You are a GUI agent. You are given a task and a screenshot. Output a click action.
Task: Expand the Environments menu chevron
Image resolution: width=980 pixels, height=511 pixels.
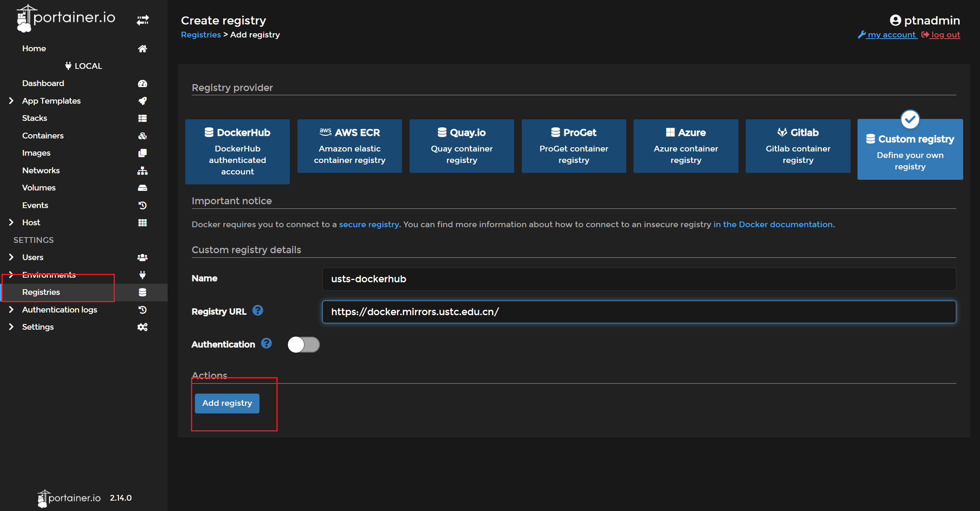click(11, 274)
